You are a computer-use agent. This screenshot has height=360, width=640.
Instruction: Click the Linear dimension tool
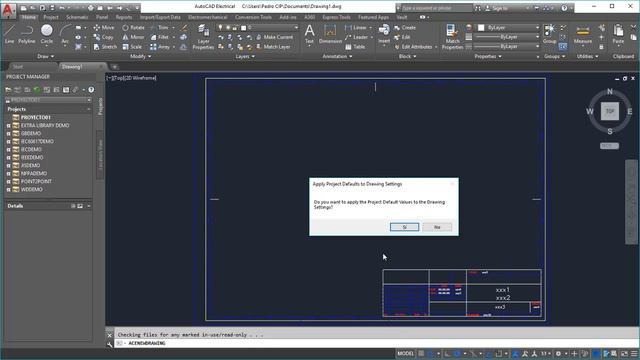point(356,28)
